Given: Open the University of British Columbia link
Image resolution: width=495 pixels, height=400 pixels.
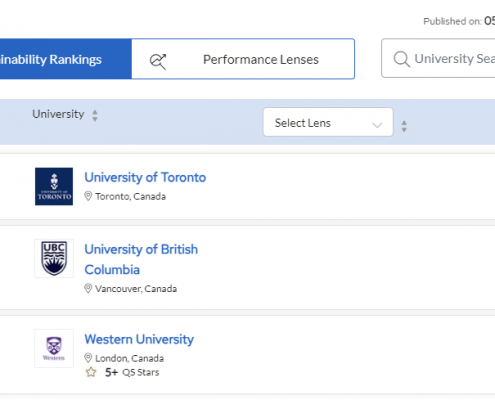Looking at the screenshot, I should (x=141, y=259).
